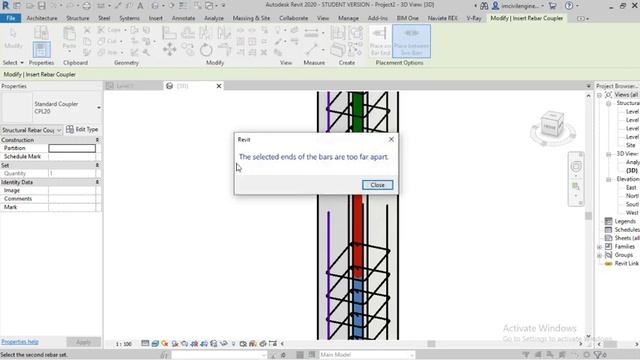
Task: Open the Properties help link
Action: (x=20, y=342)
